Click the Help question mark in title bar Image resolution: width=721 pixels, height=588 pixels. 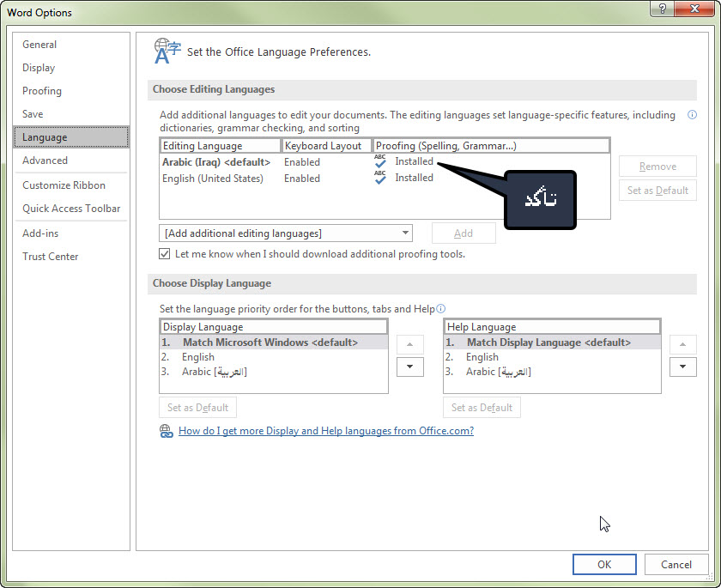pyautogui.click(x=663, y=9)
